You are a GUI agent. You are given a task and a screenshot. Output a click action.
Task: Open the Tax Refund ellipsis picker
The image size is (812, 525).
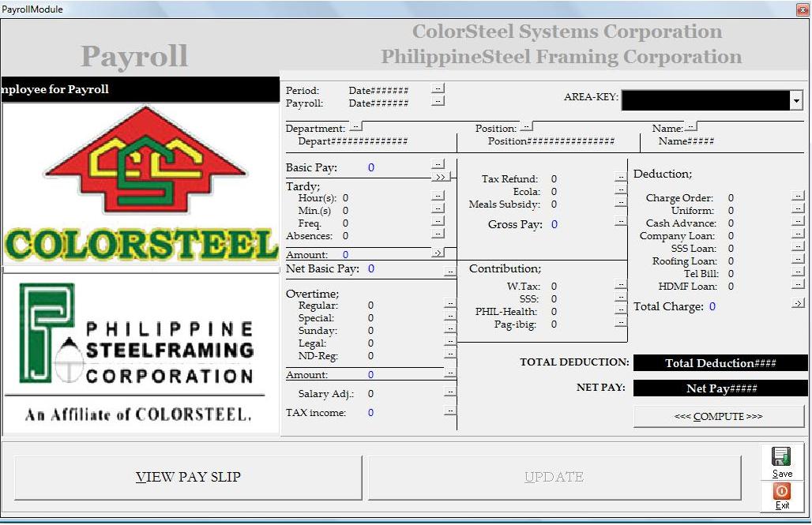621,177
